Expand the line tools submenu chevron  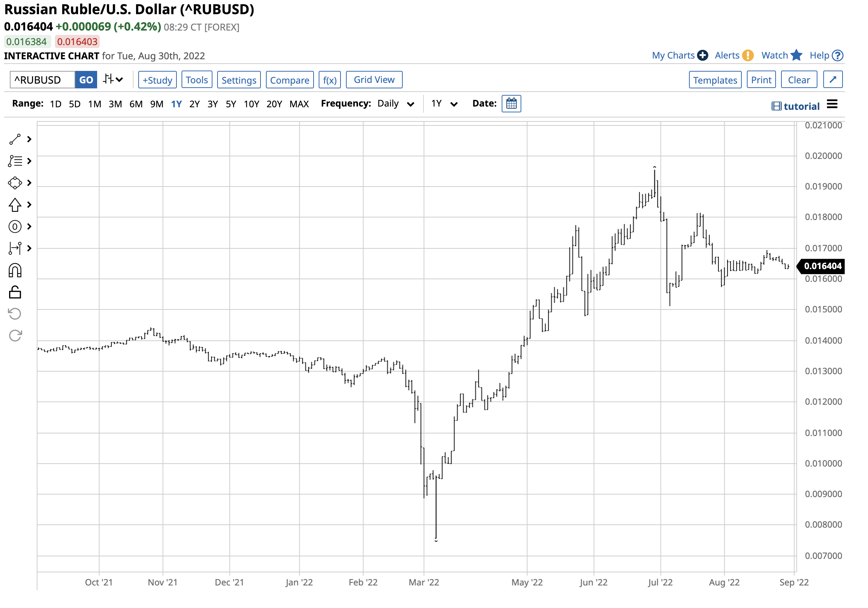[x=29, y=139]
